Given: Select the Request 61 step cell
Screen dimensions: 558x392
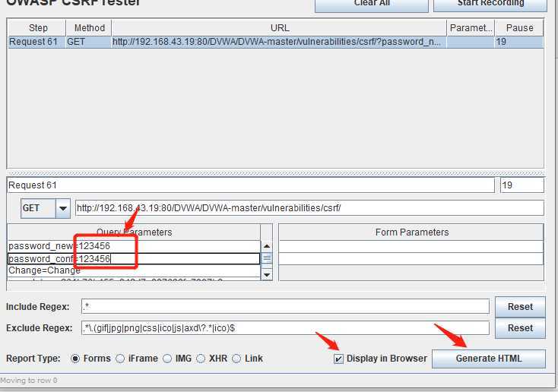Looking at the screenshot, I should click(37, 42).
